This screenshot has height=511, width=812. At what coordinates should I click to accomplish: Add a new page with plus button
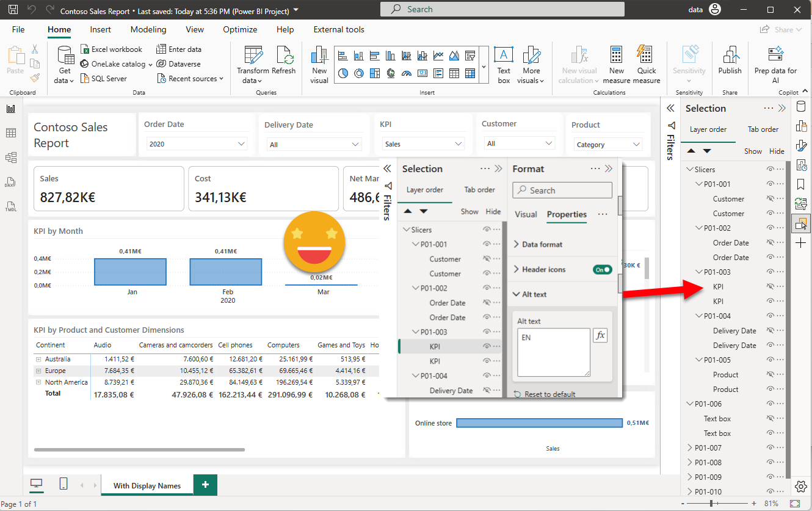pyautogui.click(x=205, y=485)
